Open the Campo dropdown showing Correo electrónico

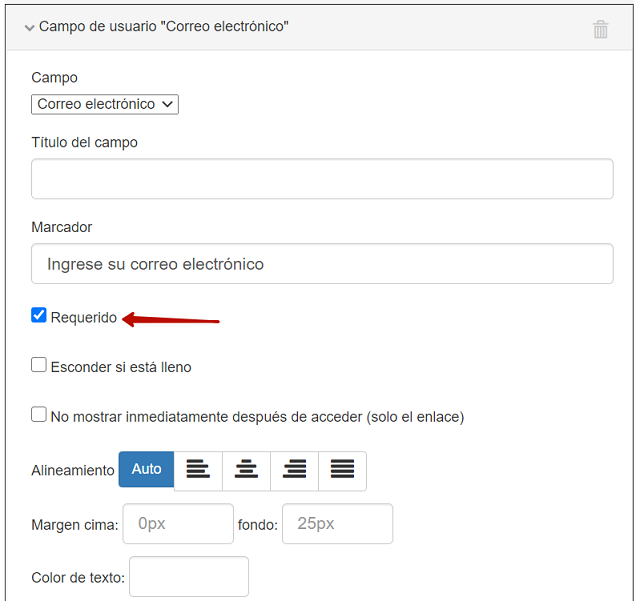click(105, 104)
